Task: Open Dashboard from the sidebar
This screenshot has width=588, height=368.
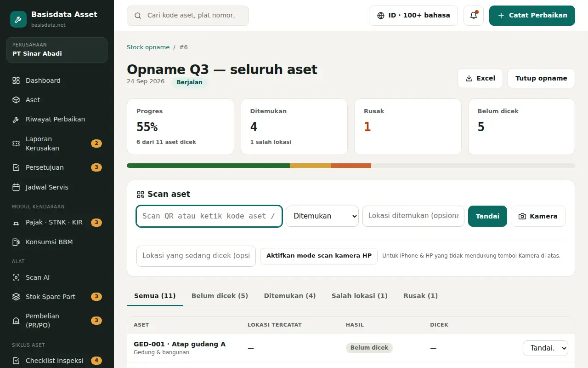Action: pos(57,80)
